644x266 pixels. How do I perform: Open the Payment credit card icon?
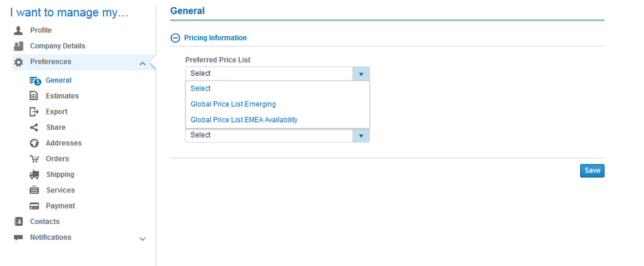(34, 206)
